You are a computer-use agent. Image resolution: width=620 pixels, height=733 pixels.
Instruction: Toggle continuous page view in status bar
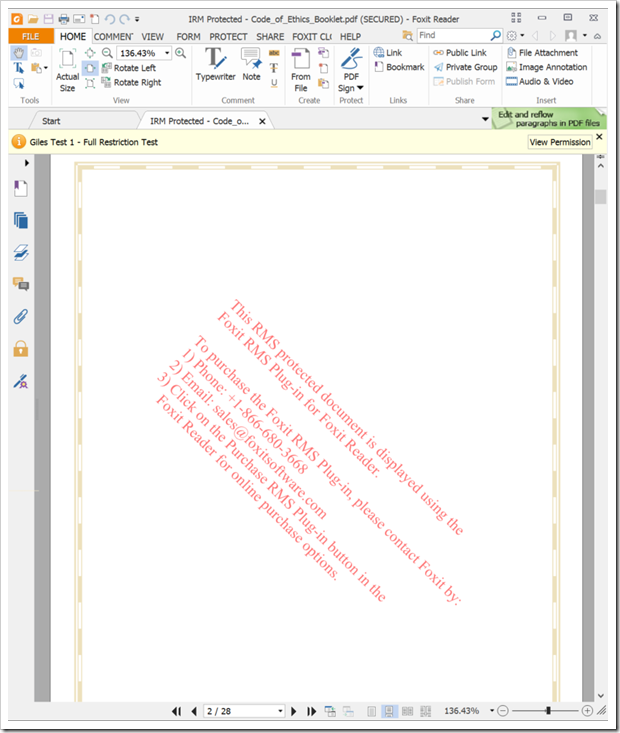point(389,711)
